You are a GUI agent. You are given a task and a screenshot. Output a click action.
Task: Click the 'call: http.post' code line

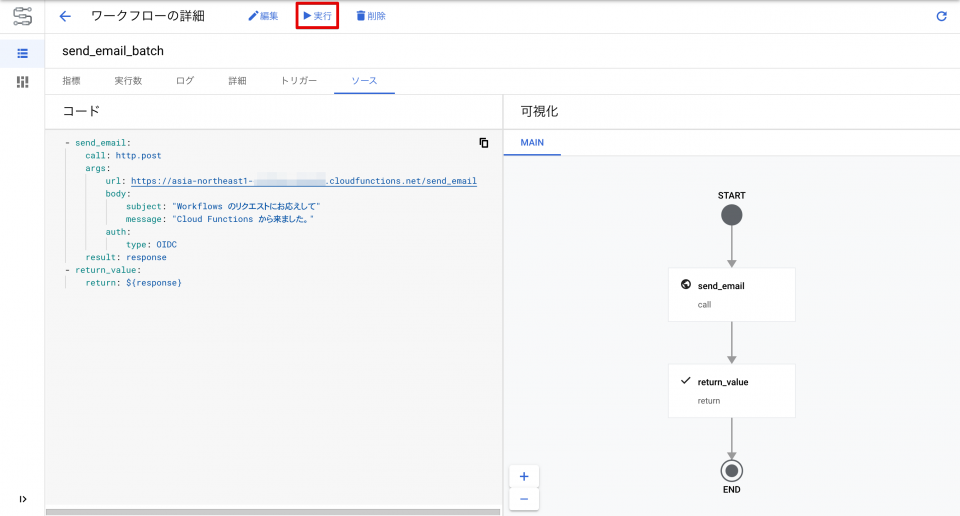123,155
